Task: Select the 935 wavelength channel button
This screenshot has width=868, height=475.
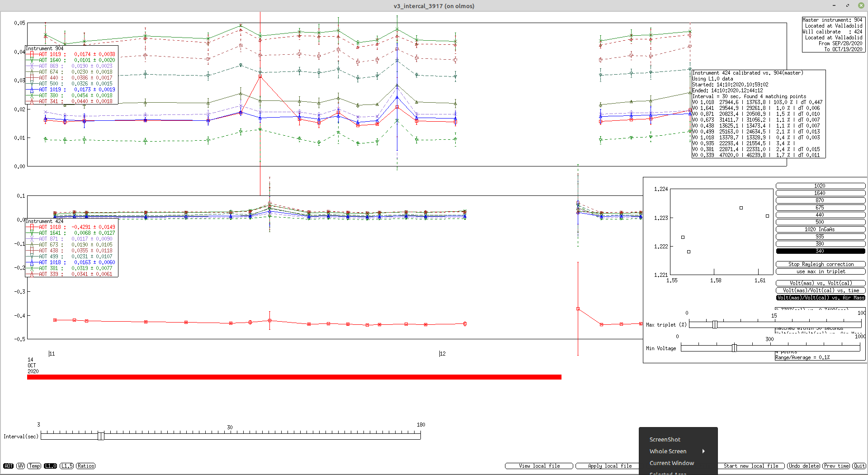Action: (x=821, y=237)
